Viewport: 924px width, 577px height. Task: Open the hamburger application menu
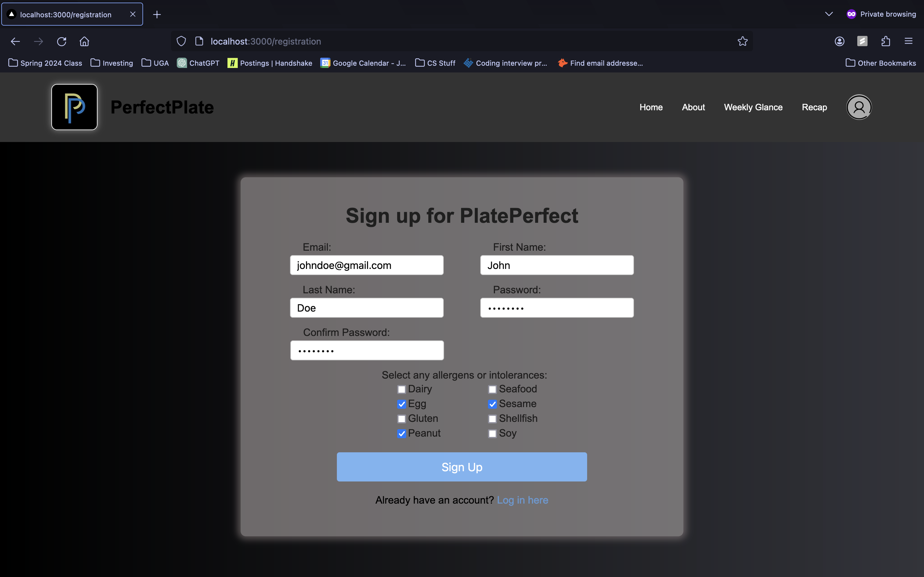click(x=908, y=41)
